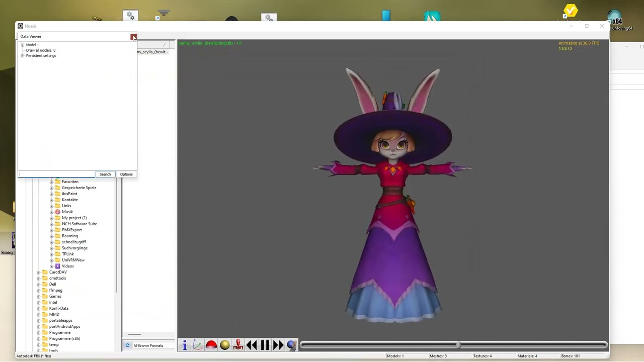Click the Noesis window title icon
Viewport: 644px width, 362px height.
pos(20,26)
